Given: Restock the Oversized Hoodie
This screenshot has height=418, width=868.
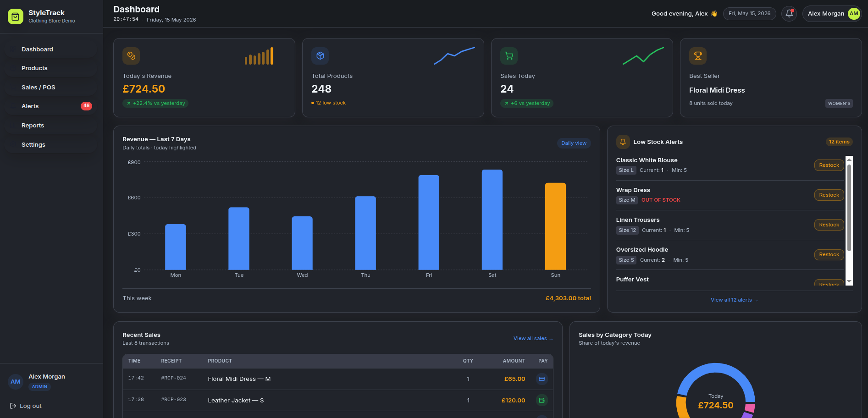Looking at the screenshot, I should coord(829,254).
